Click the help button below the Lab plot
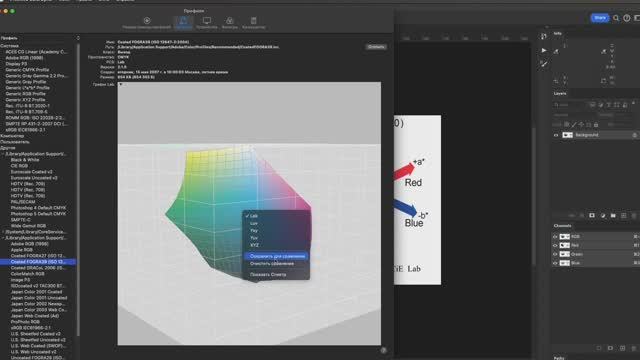640x360 pixels. 383,350
